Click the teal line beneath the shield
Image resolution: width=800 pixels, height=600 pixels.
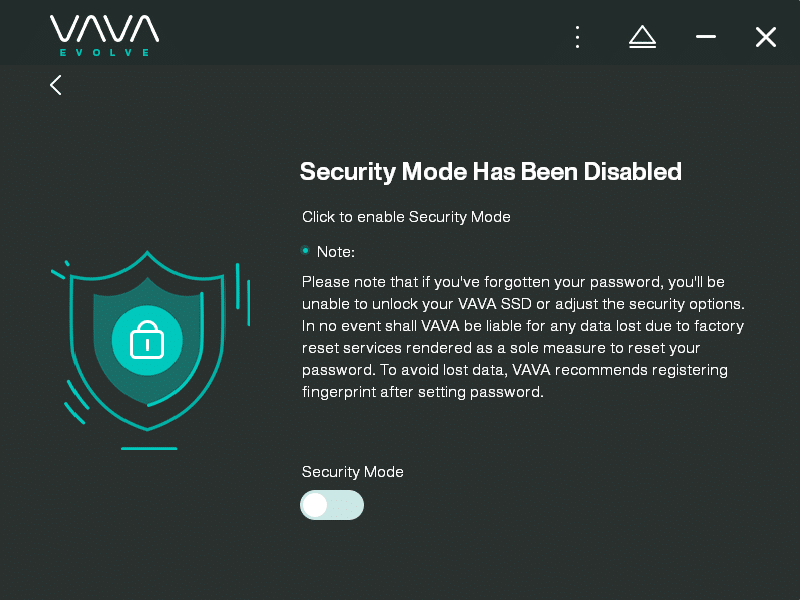pos(149,448)
